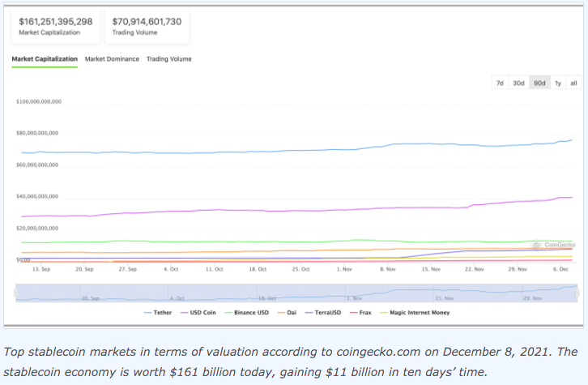Hide TerraUSD line via legend
Viewport: 588px width, 385px height.
click(x=326, y=312)
